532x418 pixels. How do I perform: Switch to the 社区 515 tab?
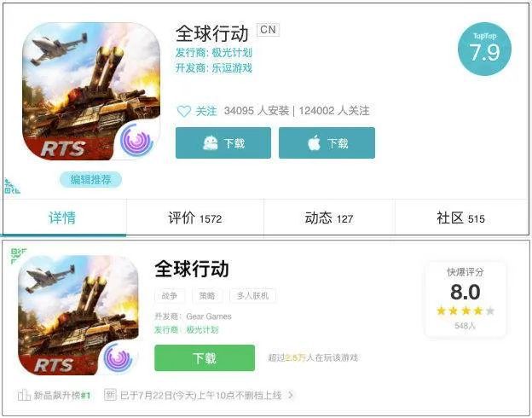tap(460, 218)
